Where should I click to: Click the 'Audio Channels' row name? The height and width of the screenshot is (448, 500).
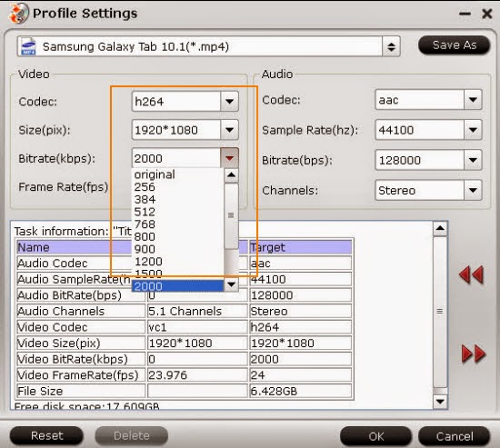[81, 311]
